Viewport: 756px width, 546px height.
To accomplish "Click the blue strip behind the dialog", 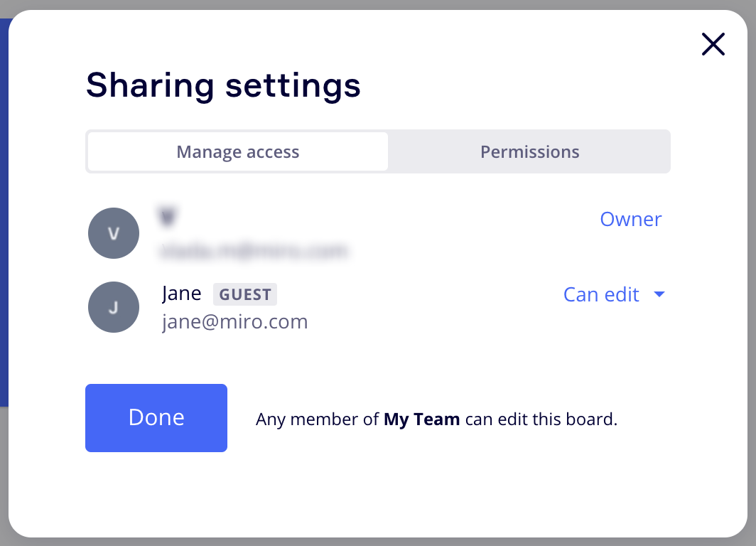I will 4,213.
